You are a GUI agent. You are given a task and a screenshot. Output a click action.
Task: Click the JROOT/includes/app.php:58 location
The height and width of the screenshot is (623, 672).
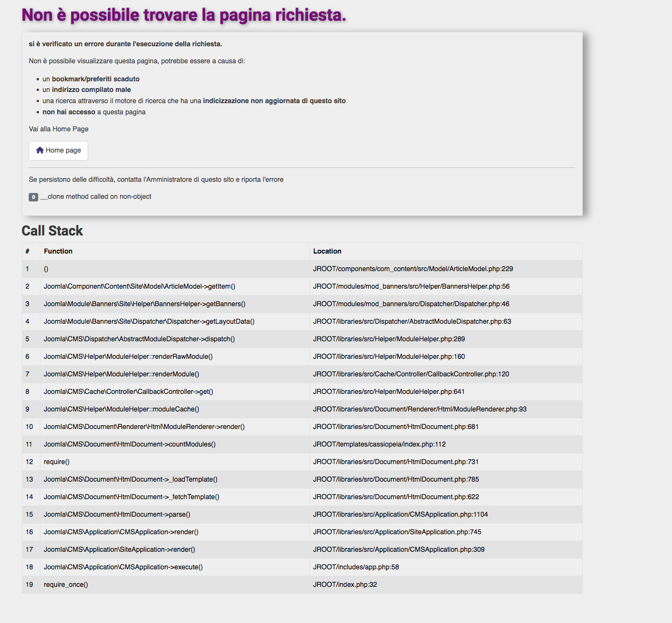(356, 567)
